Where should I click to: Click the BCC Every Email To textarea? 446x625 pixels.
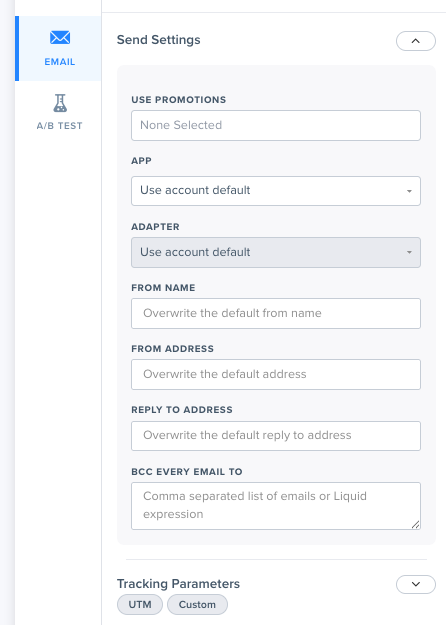click(x=276, y=506)
